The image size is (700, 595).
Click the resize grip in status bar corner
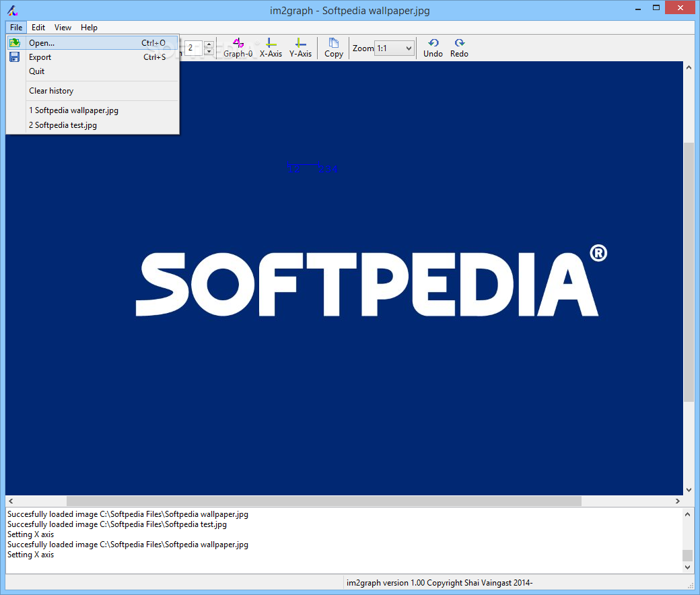pyautogui.click(x=691, y=586)
